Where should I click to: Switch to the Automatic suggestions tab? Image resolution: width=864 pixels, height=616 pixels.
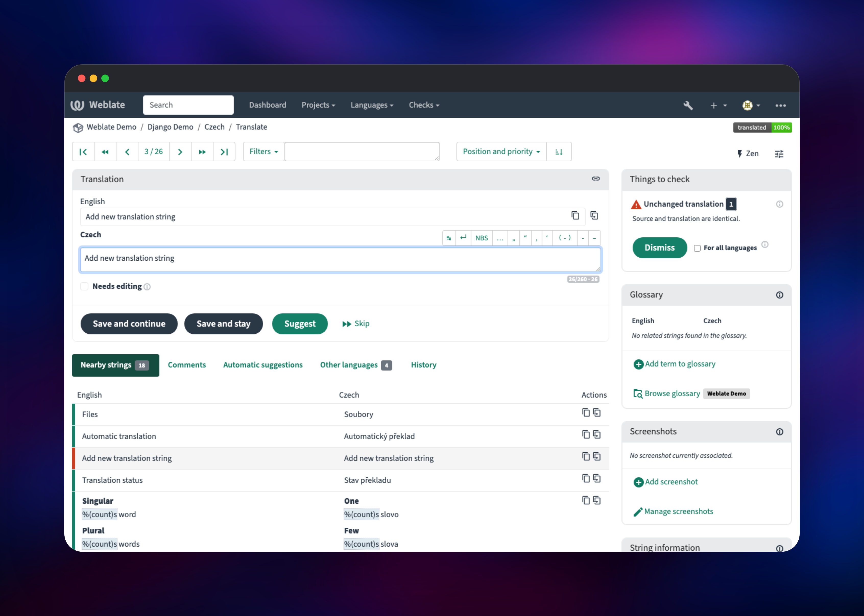[263, 365]
